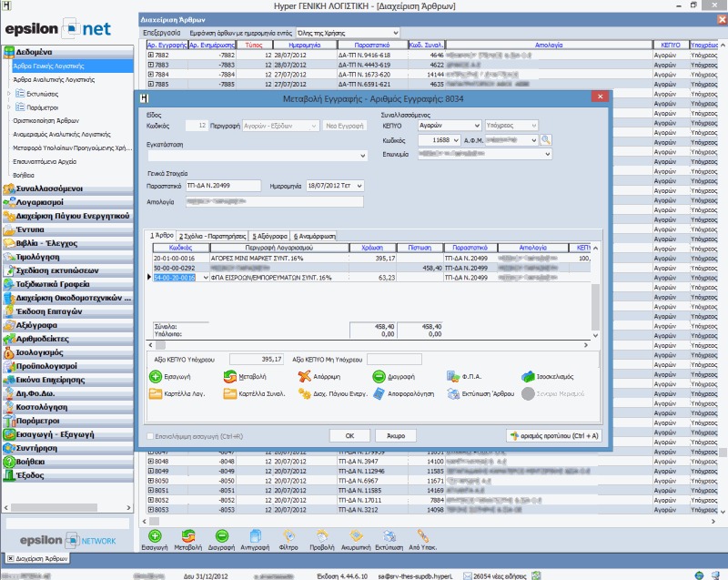Image resolution: width=728 pixels, height=580 pixels.
Task: Open the Ημερομηνία date dropdown
Action: [x=358, y=185]
